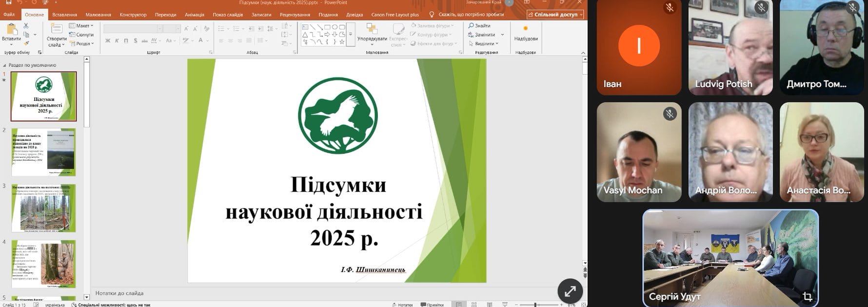Click the Find (Знайти) magnifier icon
The image size is (868, 307).
[x=471, y=26]
